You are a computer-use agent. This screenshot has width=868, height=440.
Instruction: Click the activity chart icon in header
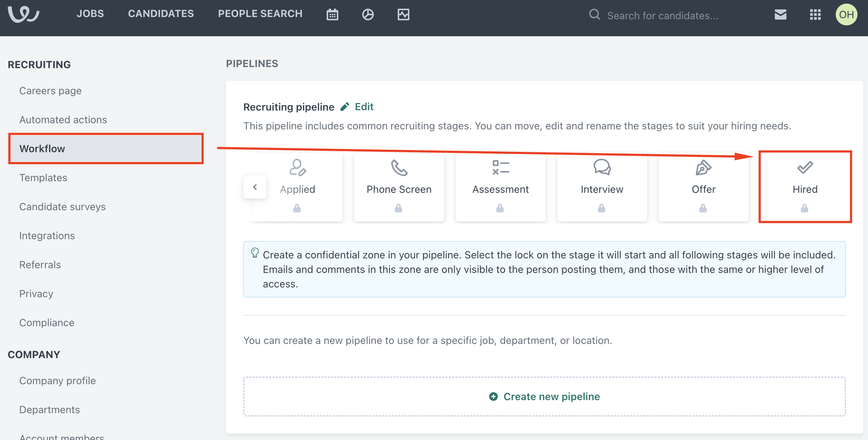(403, 14)
